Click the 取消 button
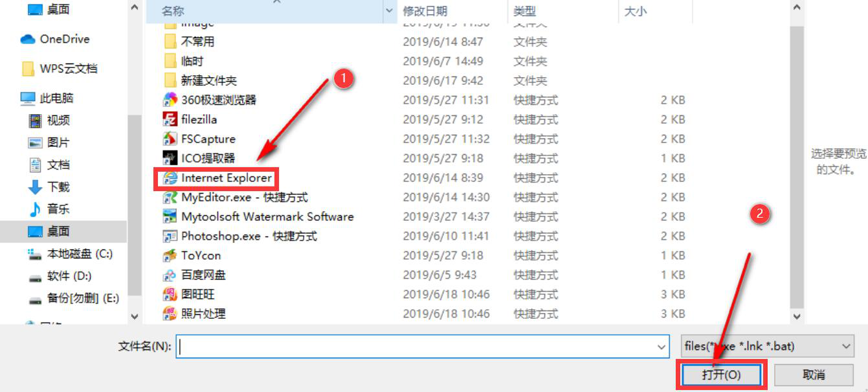This screenshot has height=392, width=868. 814,375
